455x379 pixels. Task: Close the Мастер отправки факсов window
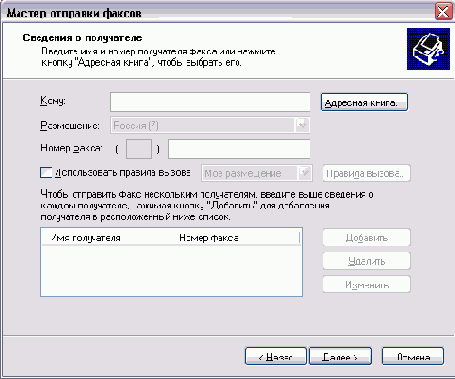[x=443, y=12]
